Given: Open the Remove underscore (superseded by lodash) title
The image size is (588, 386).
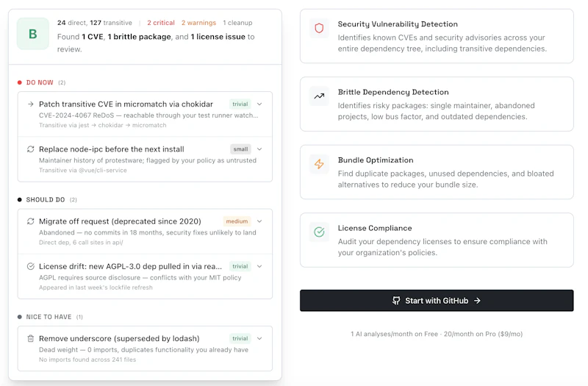Looking at the screenshot, I should pyautogui.click(x=119, y=338).
